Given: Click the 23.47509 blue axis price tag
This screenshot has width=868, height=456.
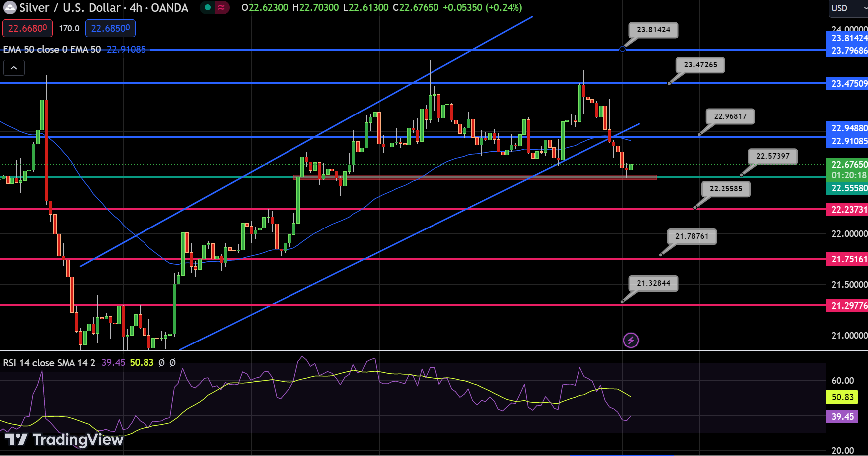Looking at the screenshot, I should point(847,84).
